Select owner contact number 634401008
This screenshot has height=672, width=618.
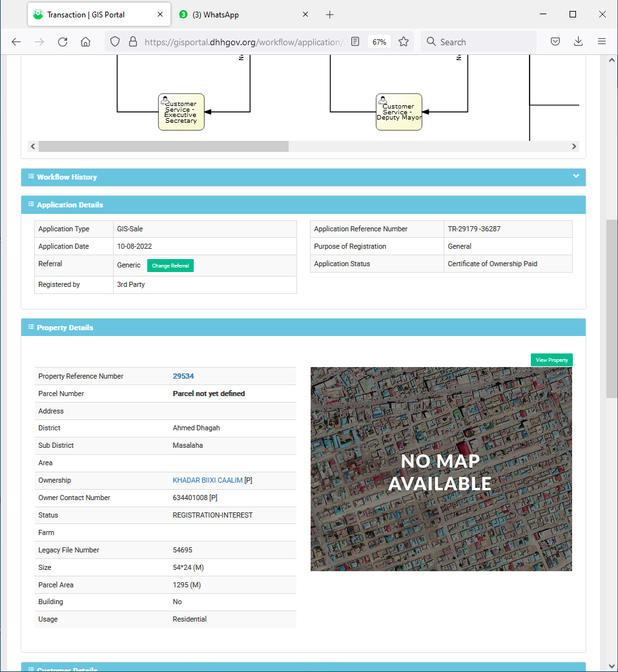(x=190, y=498)
